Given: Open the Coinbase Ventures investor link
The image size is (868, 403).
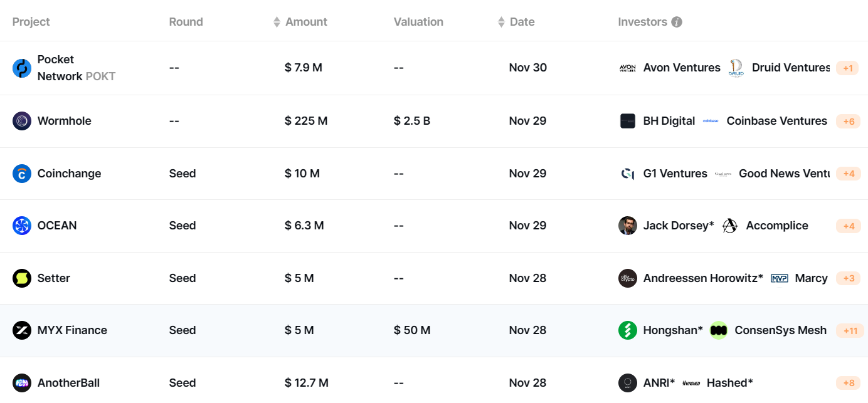Looking at the screenshot, I should click(x=776, y=121).
